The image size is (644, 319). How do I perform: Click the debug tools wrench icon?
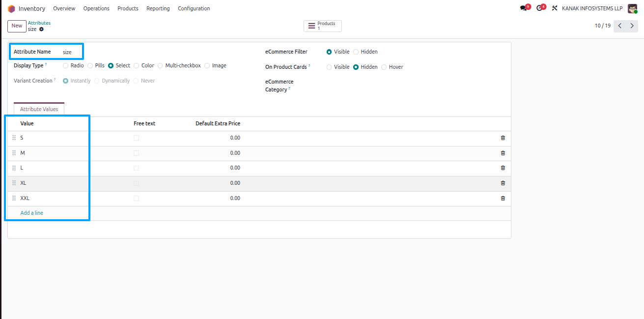555,8
